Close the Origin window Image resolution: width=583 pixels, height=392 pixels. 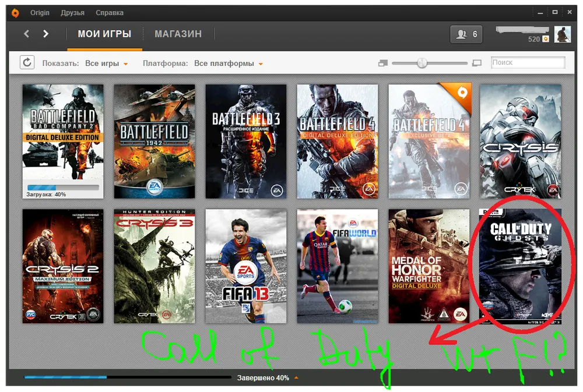pos(570,12)
